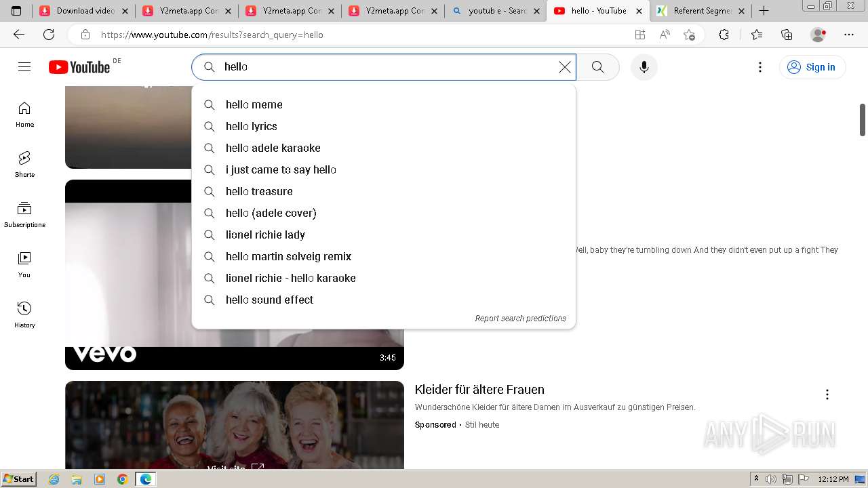
Task: Open the YouTube hamburger guide menu
Action: (x=24, y=66)
